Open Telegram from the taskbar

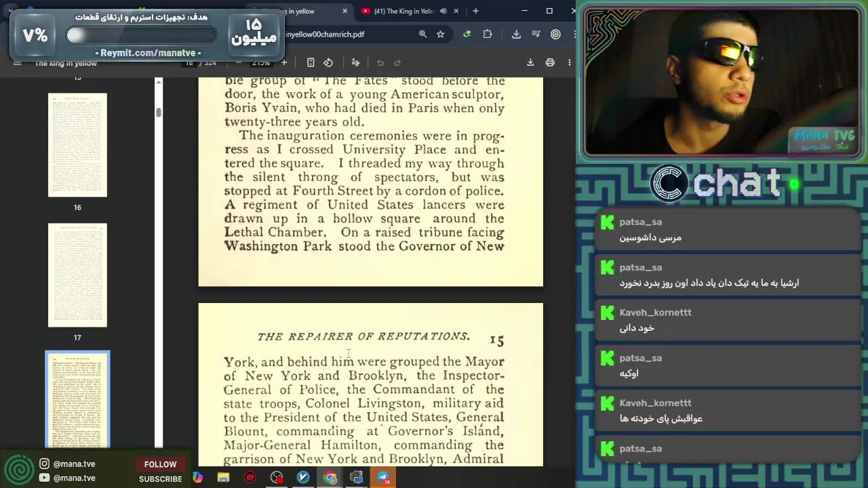click(383, 478)
